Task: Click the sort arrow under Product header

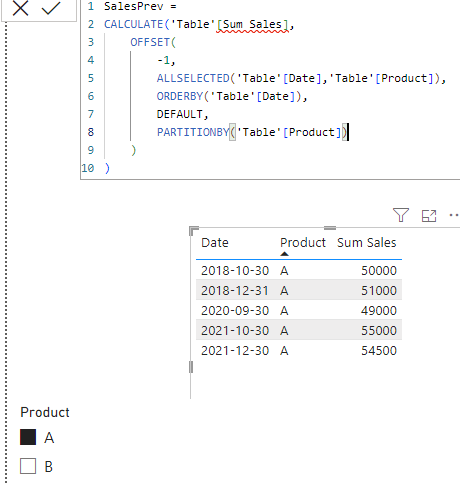Action: (x=284, y=254)
